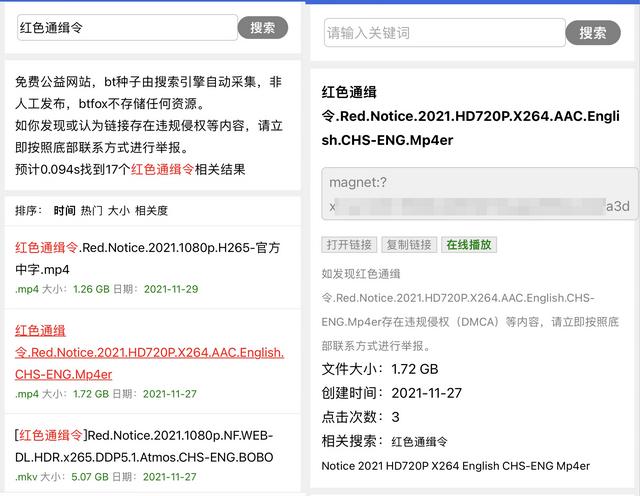Viewport: 640px width, 496px height.
Task: Click the 创建时间 2021-11-27 text
Action: (x=392, y=393)
